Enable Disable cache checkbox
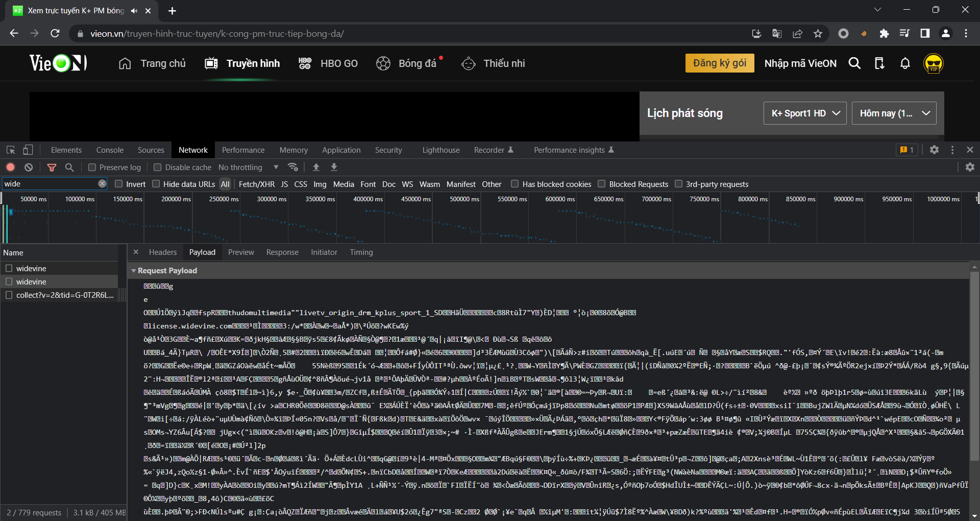This screenshot has width=980, height=521. 158,167
